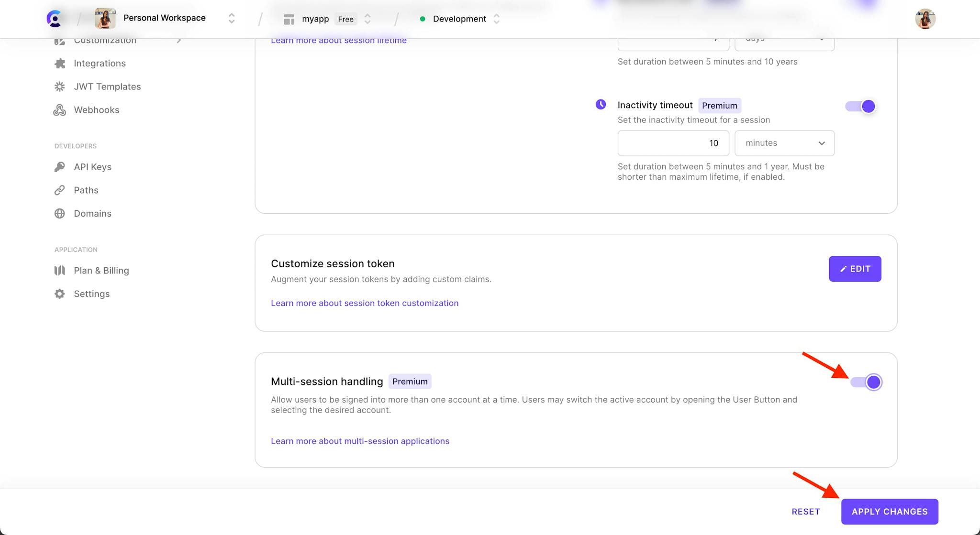The height and width of the screenshot is (535, 980).
Task: Click the Paths icon in sidebar
Action: [60, 190]
